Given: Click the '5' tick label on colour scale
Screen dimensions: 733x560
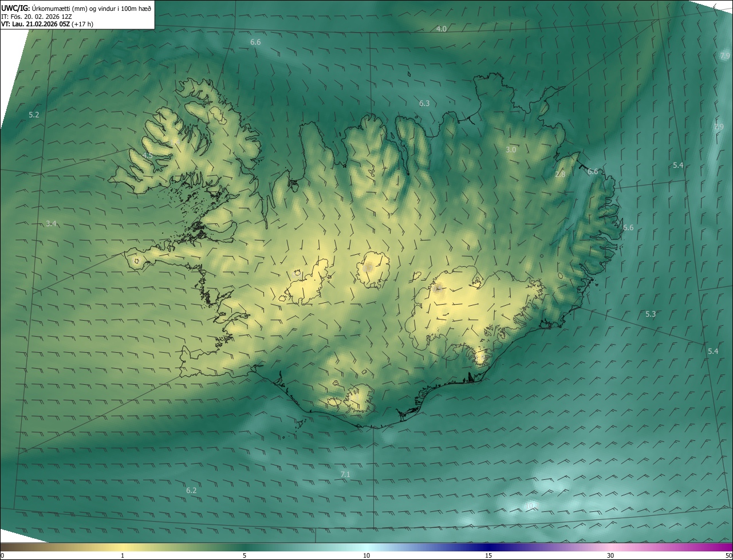Looking at the screenshot, I should [245, 555].
